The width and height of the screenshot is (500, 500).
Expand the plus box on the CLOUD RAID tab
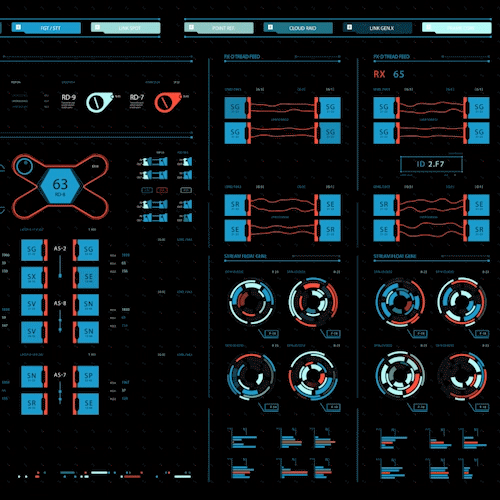[x=270, y=27]
